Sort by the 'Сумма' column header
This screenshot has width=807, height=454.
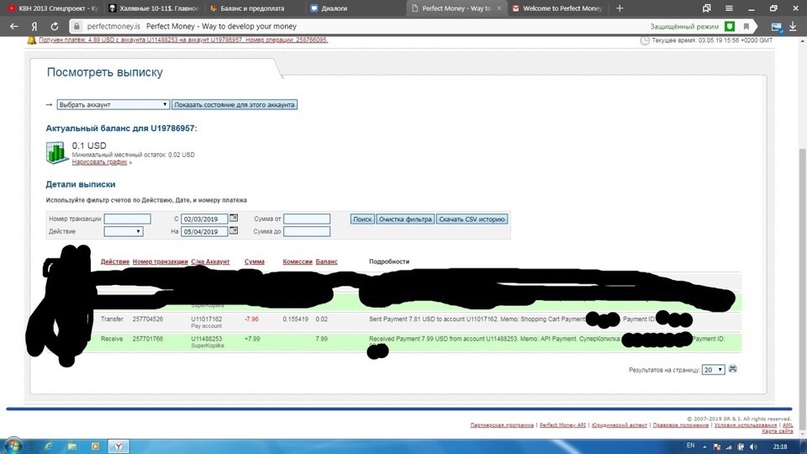coord(254,261)
